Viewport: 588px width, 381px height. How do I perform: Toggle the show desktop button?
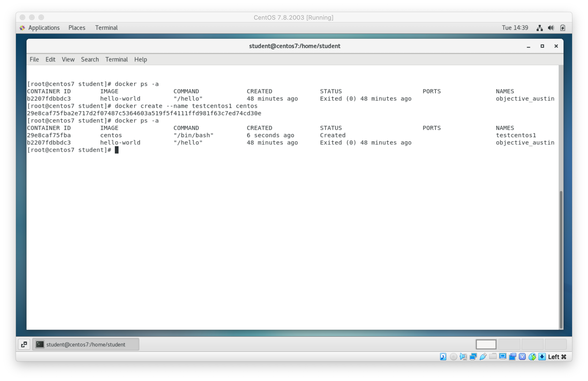pos(24,344)
